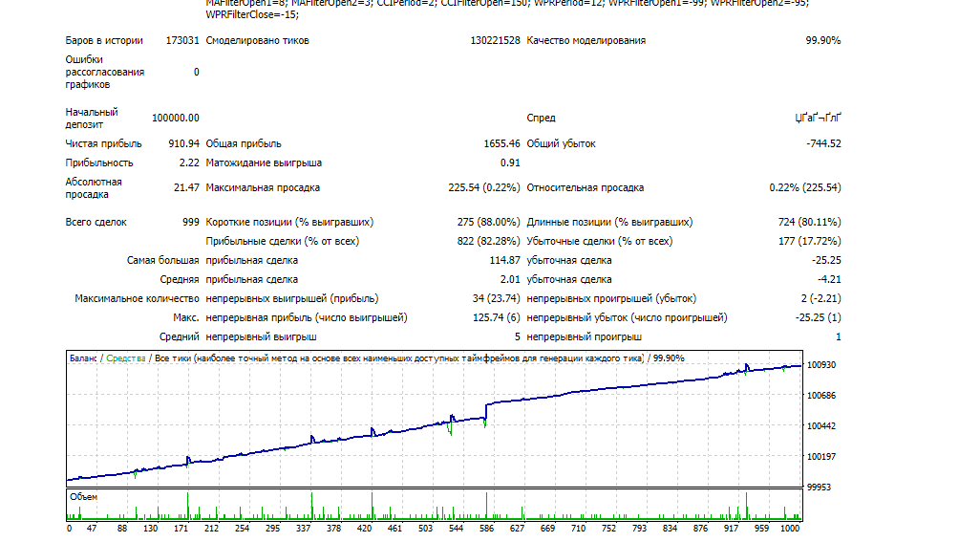Image resolution: width=980 pixels, height=542 pixels.
Task: Click the 'Абсолютная просадка' label
Action: coord(94,188)
